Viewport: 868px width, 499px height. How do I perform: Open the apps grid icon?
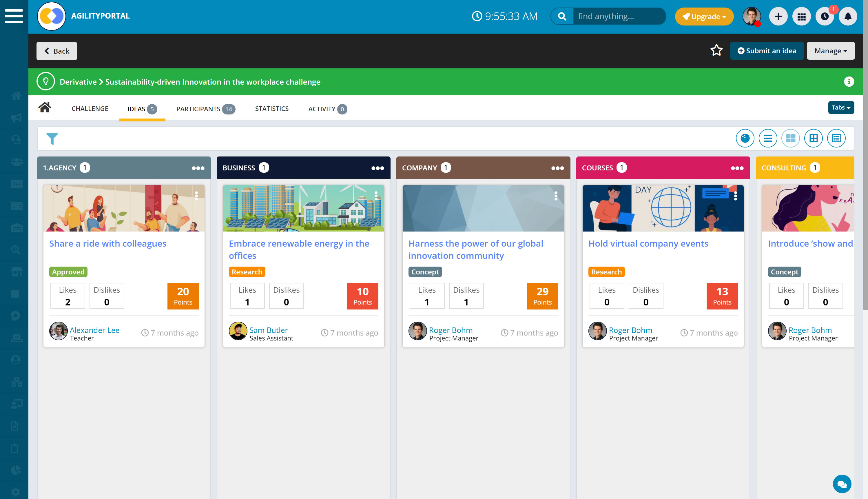pyautogui.click(x=801, y=17)
